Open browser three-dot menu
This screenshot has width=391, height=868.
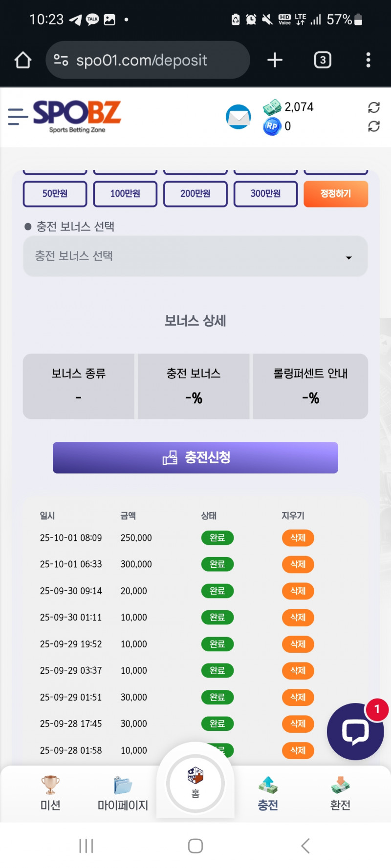[x=368, y=60]
